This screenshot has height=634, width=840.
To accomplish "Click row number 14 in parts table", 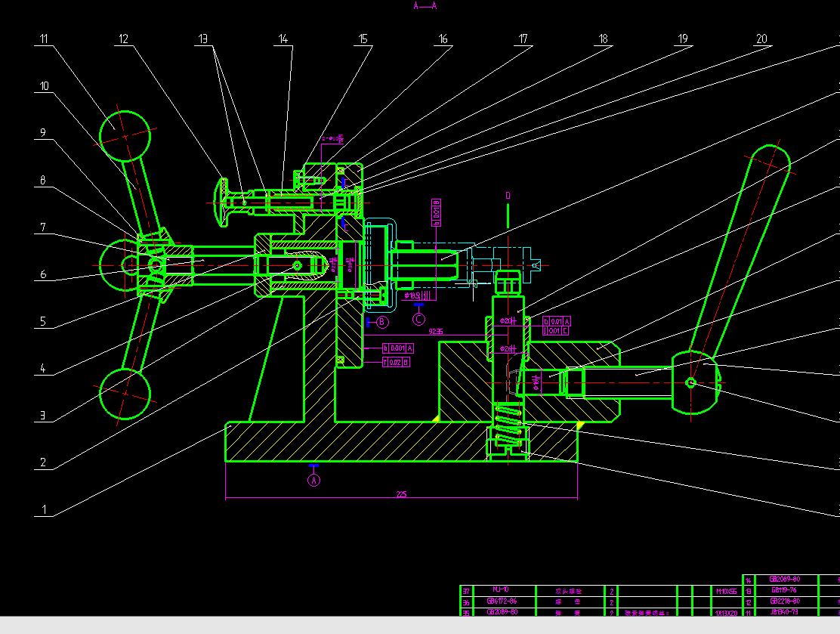I will pos(749,580).
